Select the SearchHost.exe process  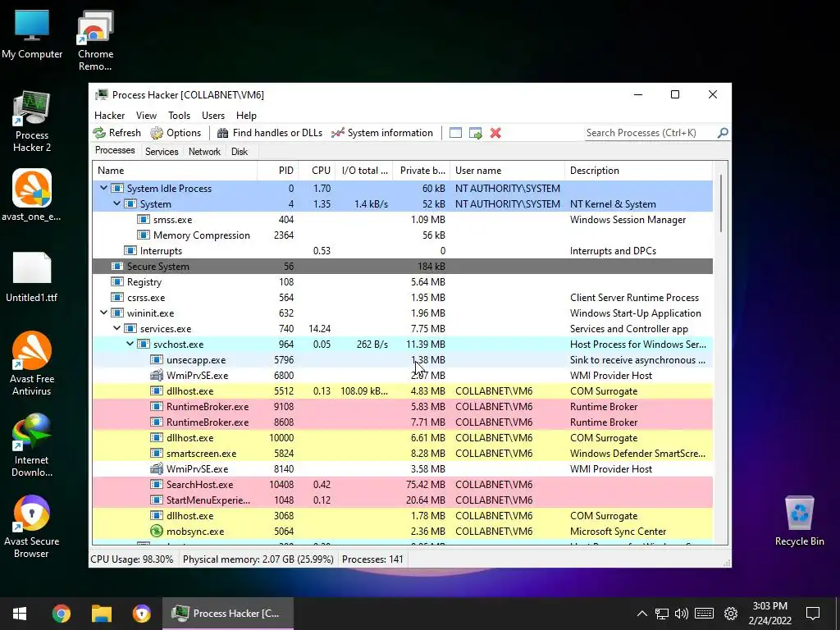click(403, 484)
